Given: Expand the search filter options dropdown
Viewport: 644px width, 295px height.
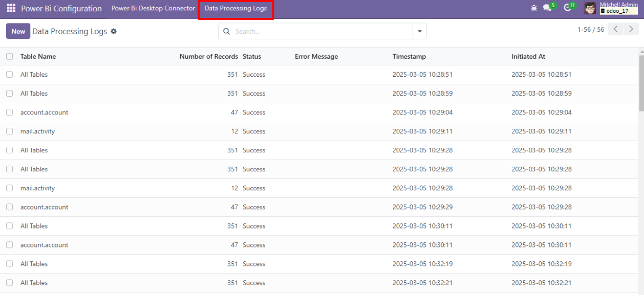Looking at the screenshot, I should [419, 31].
